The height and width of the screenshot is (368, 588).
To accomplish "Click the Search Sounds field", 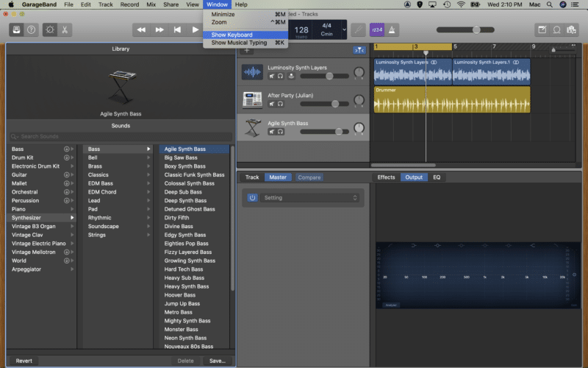I will click(x=121, y=137).
